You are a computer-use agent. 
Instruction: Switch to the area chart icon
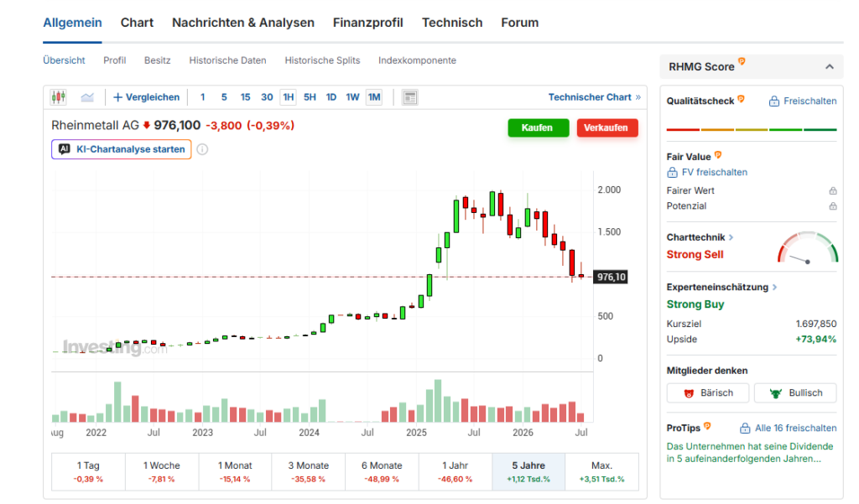coord(87,97)
